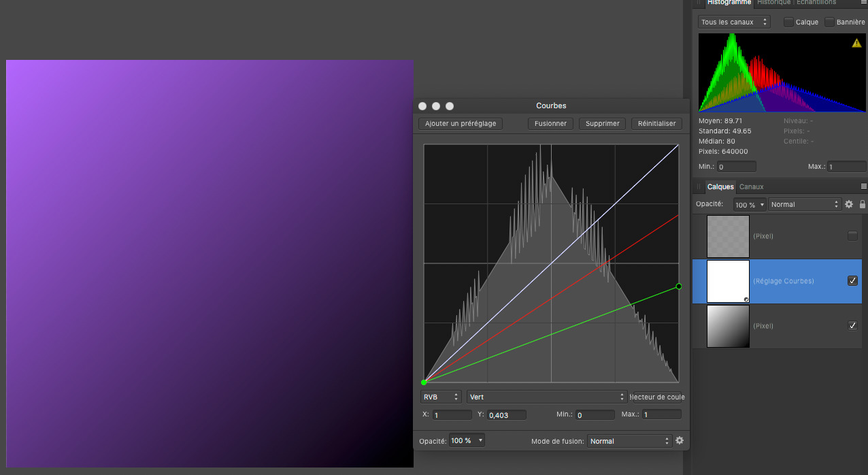Open the Normal blend mode dropdown in Calques
The height and width of the screenshot is (475, 868).
[x=805, y=205]
